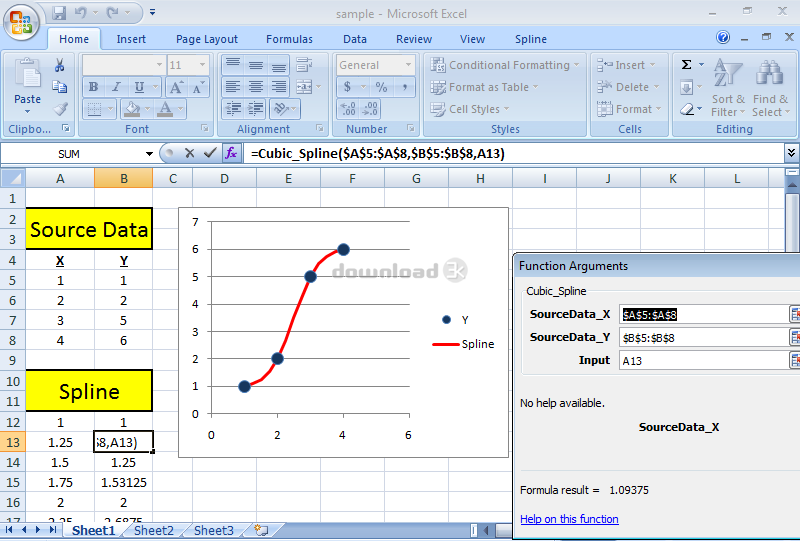Click the Save icon in quick access toolbar
Viewport: 800px width, 541px height.
[59, 13]
